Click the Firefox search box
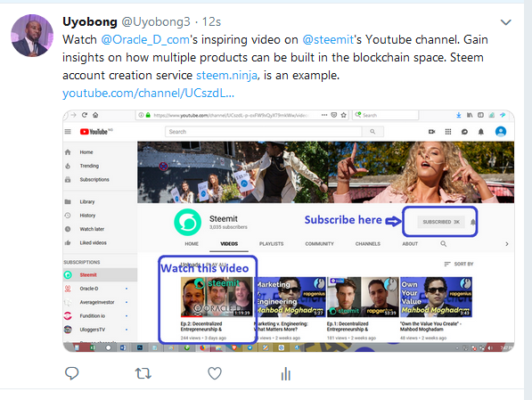 [386, 115]
